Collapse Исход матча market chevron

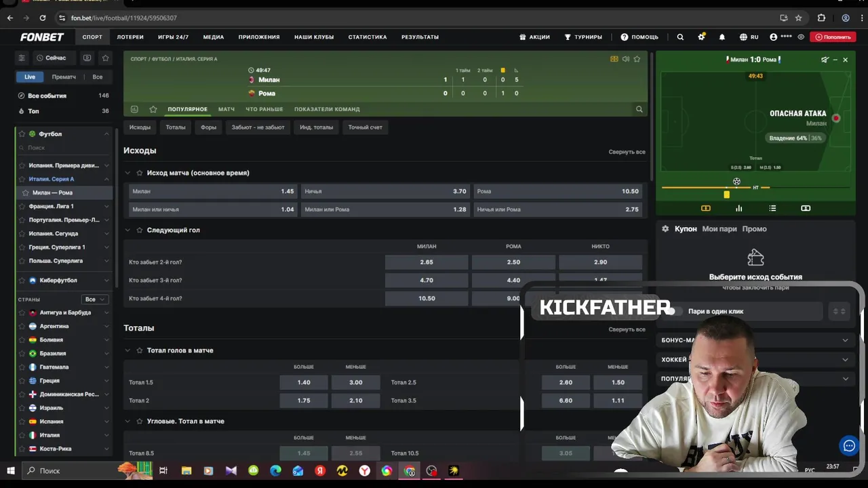127,173
